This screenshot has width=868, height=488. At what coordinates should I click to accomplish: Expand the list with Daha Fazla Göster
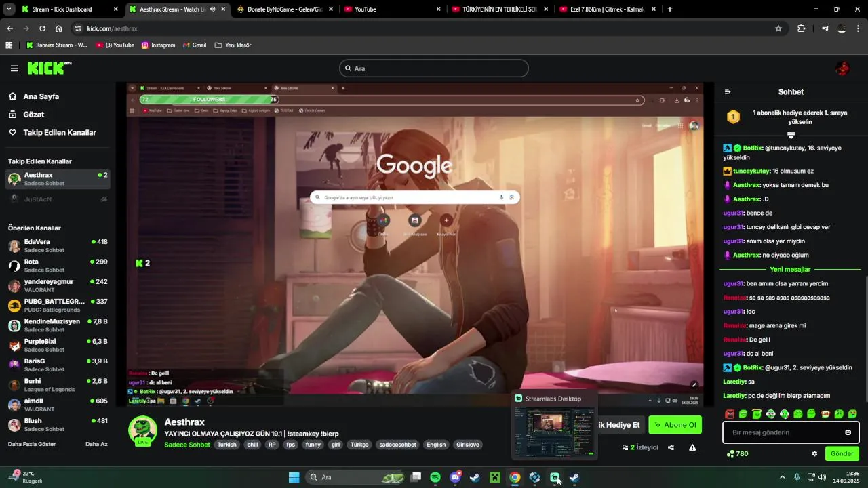tap(32, 444)
